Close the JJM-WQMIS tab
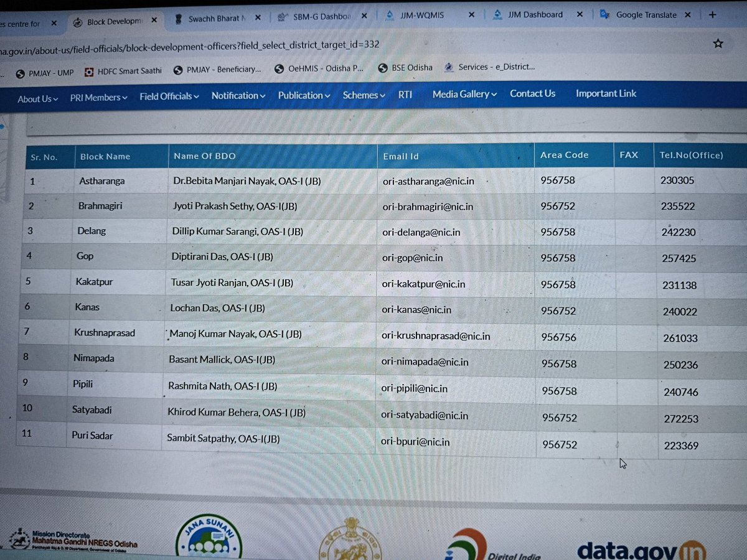The height and width of the screenshot is (560, 747). (x=472, y=14)
